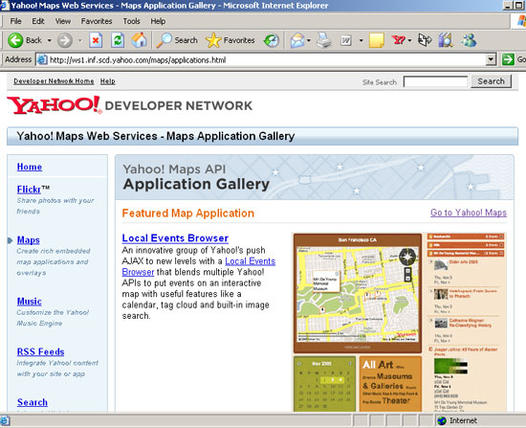Open the Forward history dropdown arrow
This screenshot has height=428, width=526.
80,41
